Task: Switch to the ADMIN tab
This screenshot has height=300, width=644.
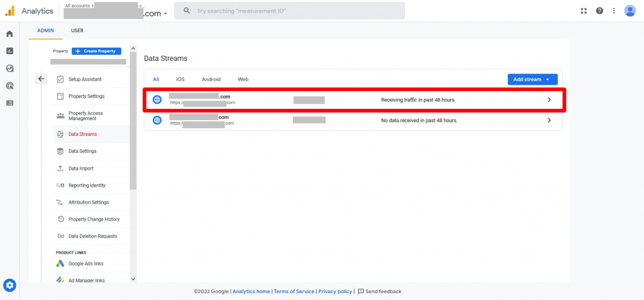Action: [x=45, y=30]
